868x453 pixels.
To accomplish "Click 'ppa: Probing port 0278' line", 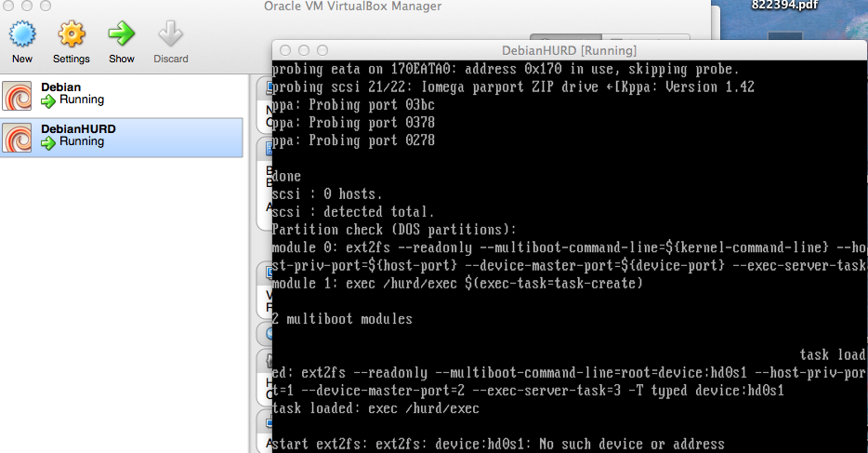I will click(x=353, y=140).
